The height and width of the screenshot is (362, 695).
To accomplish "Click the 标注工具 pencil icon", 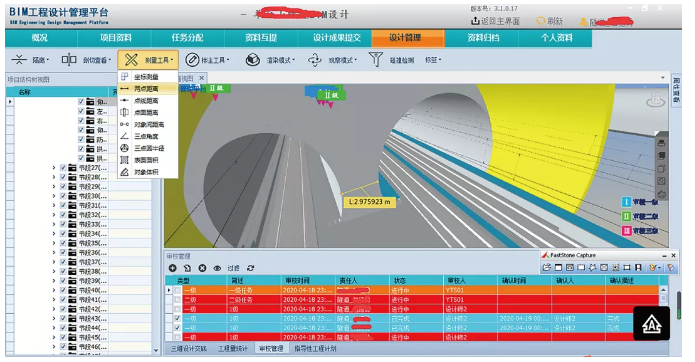I will coord(192,59).
